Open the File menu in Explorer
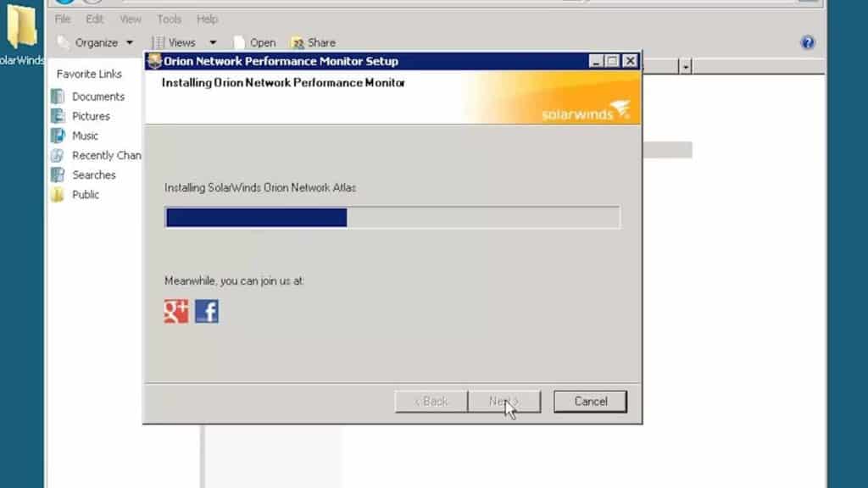 coord(63,19)
